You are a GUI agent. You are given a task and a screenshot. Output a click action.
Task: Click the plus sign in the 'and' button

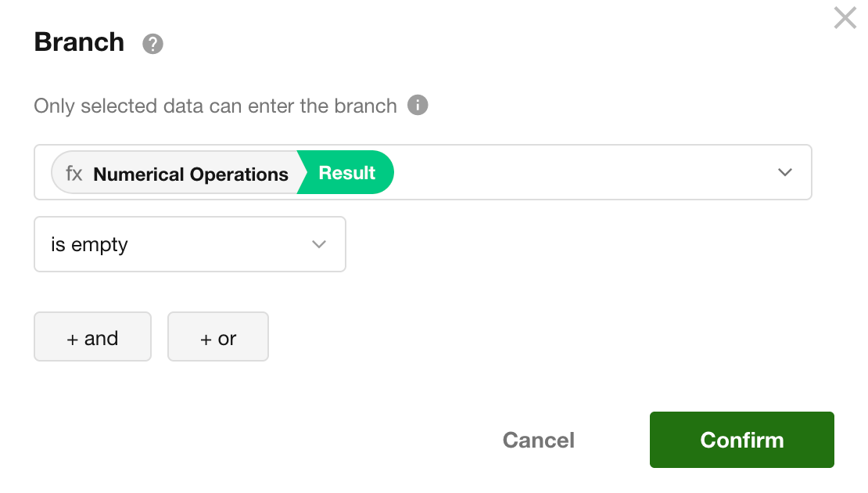click(73, 339)
